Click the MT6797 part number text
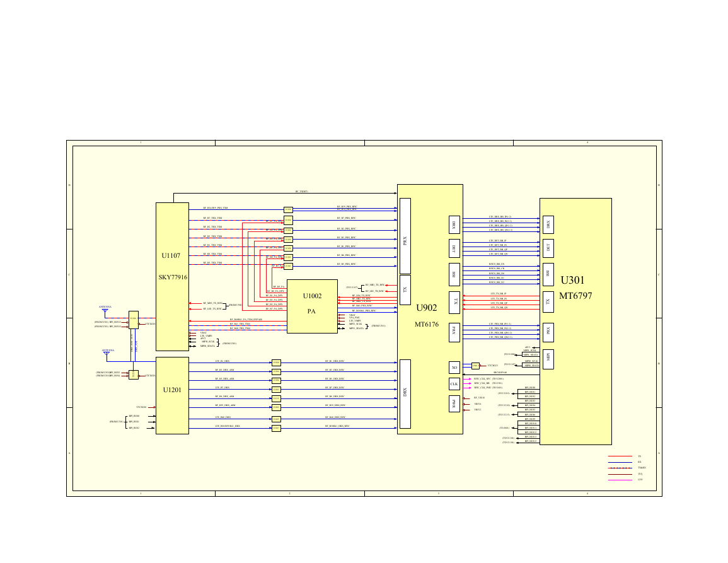This screenshot has width=728, height=563. 575,296
